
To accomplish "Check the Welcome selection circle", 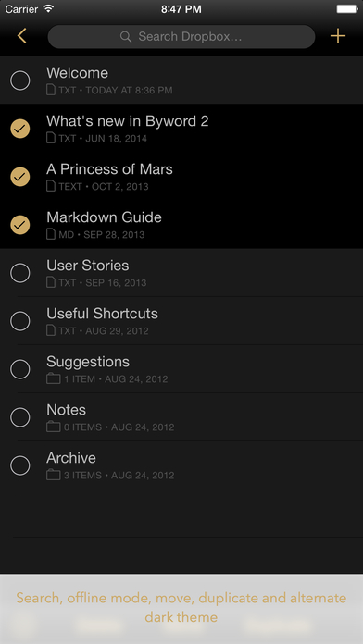I will tap(20, 80).
